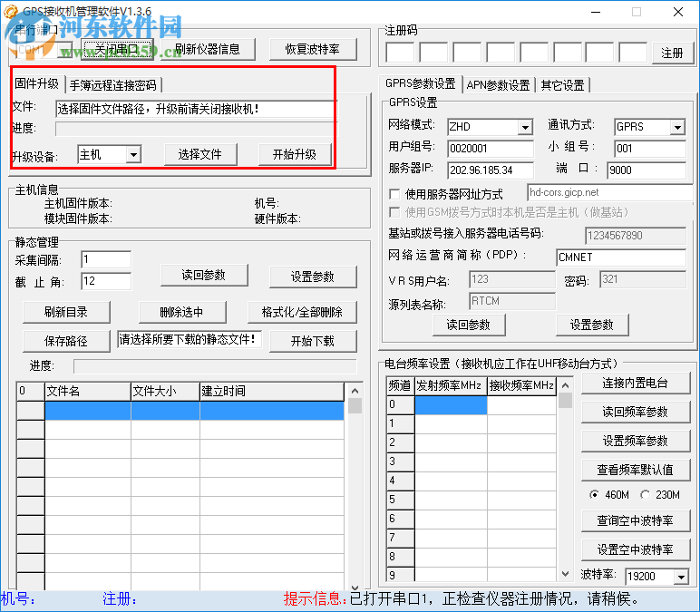
Task: Click the 注册 register button
Action: [x=672, y=53]
